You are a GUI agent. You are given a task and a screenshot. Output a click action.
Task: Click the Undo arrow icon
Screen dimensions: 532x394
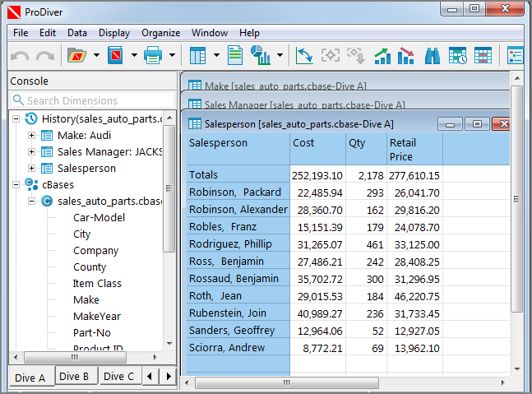click(x=21, y=56)
